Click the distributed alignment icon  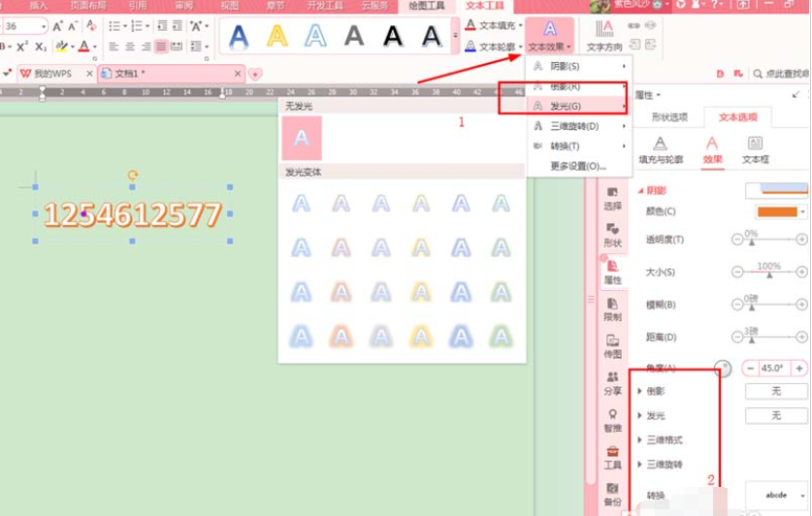[x=177, y=47]
